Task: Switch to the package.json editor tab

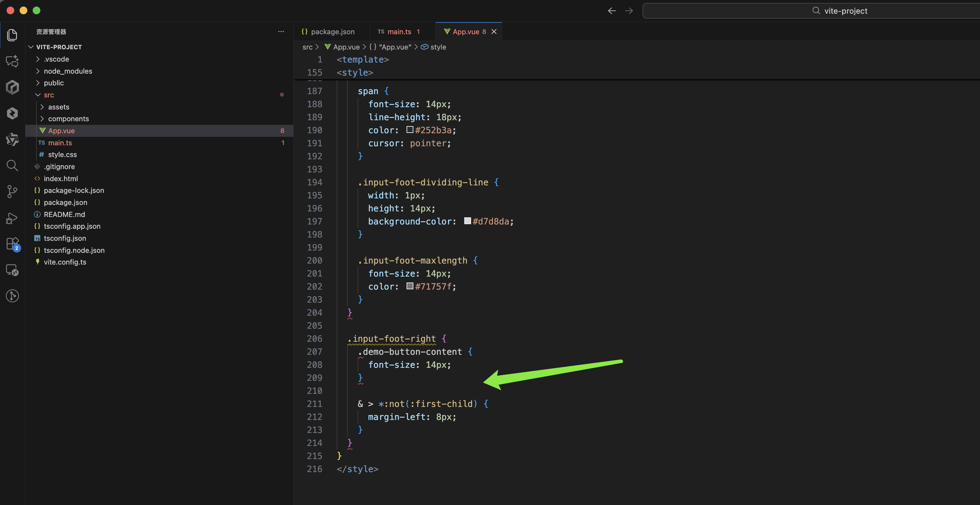Action: pos(332,32)
